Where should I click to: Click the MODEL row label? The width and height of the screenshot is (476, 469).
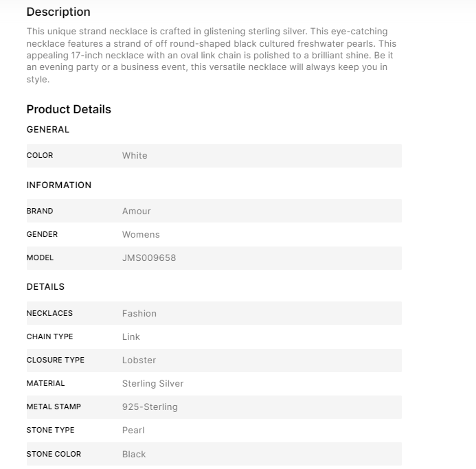(x=40, y=258)
